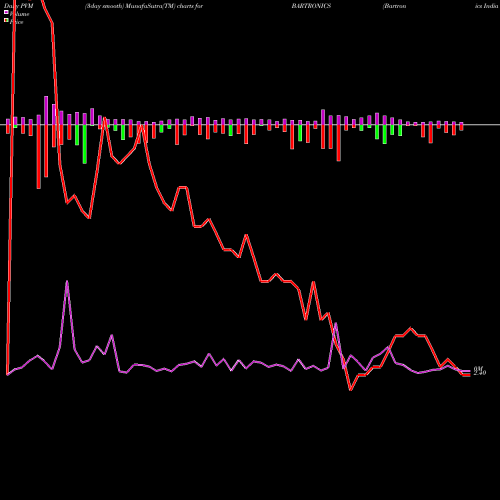
Task: Click the 'Price' legend label
Action: (x=16, y=22)
